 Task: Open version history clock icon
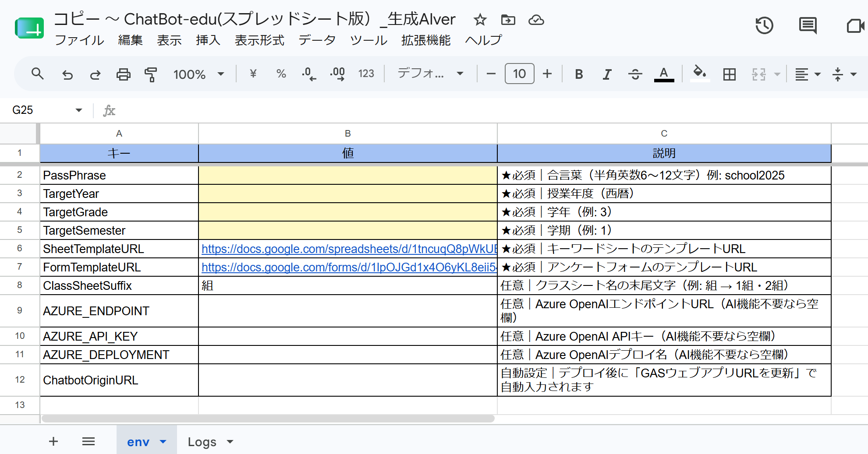pyautogui.click(x=765, y=25)
